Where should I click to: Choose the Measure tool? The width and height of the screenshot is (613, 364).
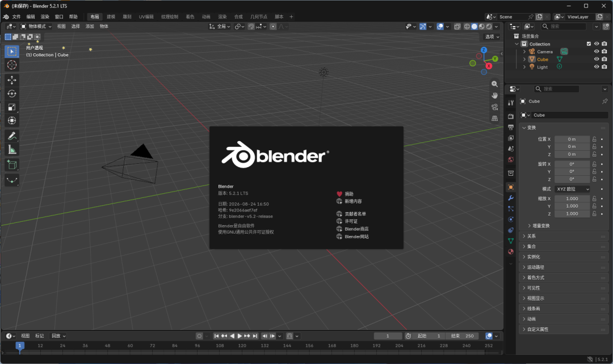(12, 150)
